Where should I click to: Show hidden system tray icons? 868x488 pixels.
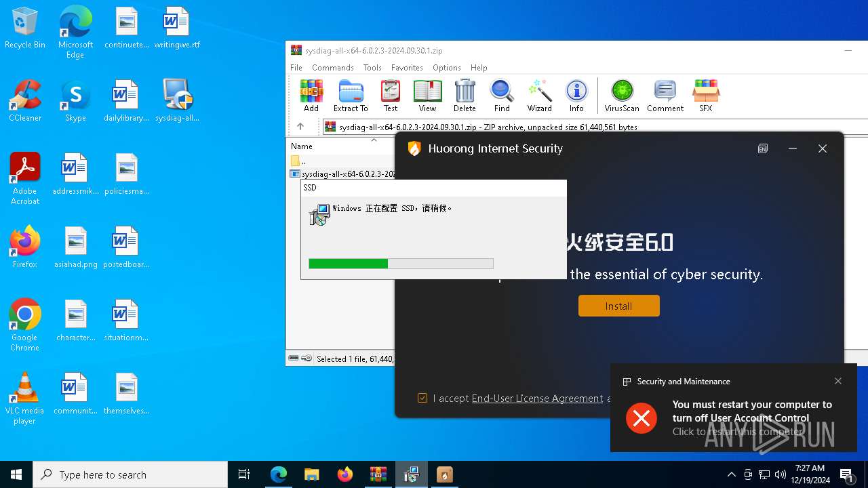(x=731, y=474)
